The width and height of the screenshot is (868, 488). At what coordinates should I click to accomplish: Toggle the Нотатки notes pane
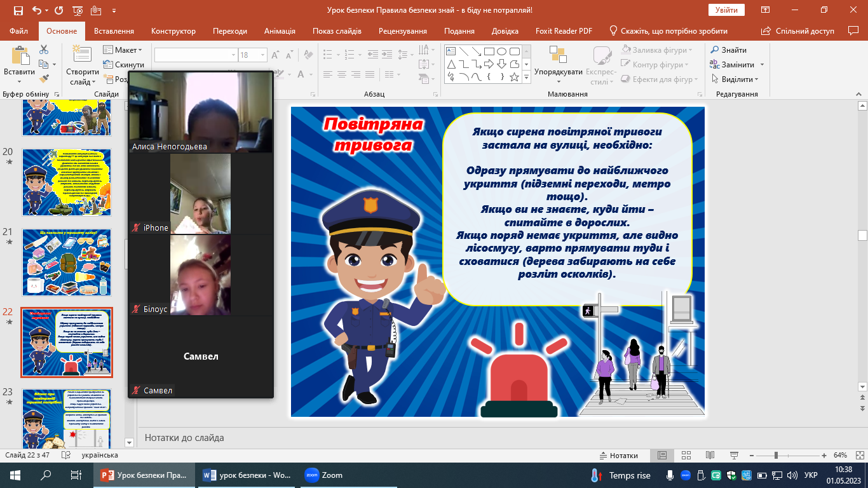(x=619, y=456)
